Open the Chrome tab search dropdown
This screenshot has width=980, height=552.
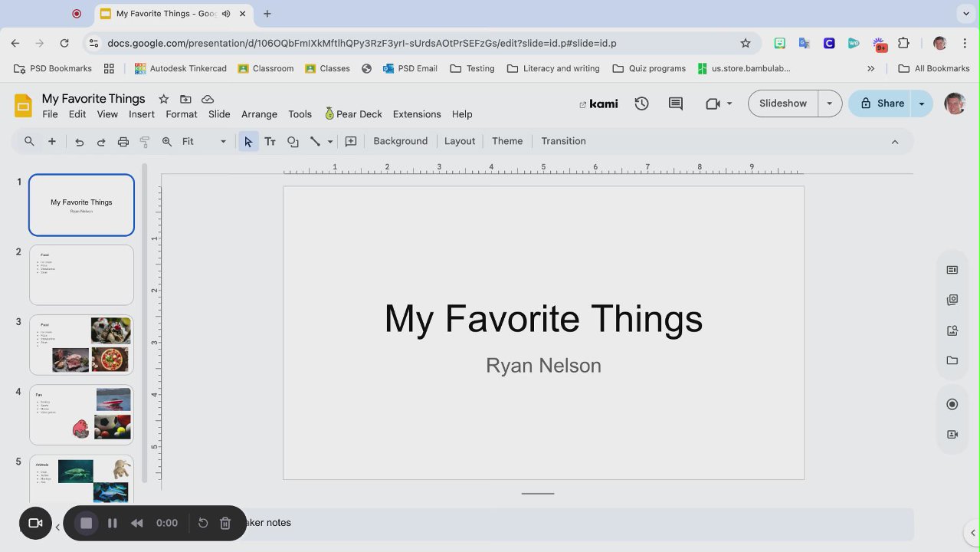(965, 13)
